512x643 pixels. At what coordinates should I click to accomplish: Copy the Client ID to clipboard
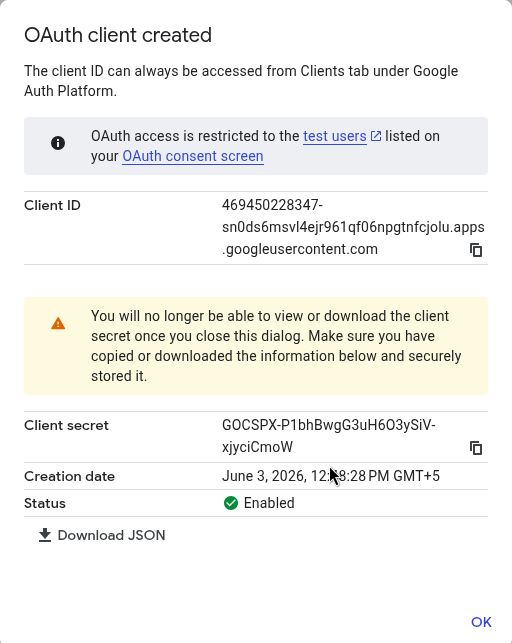click(x=476, y=250)
